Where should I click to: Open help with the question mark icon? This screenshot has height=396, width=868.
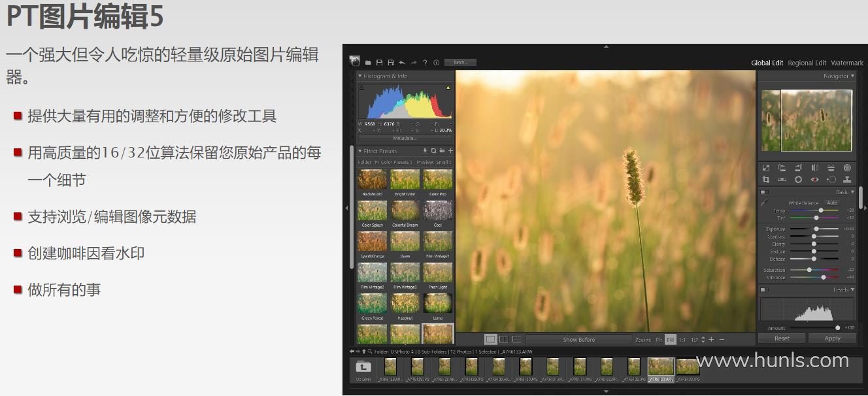pyautogui.click(x=425, y=63)
